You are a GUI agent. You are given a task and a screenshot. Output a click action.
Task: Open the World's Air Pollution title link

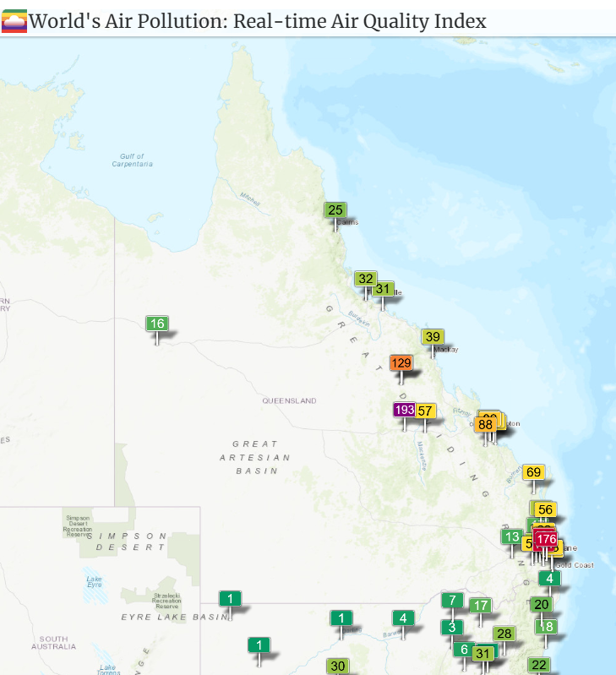click(258, 21)
